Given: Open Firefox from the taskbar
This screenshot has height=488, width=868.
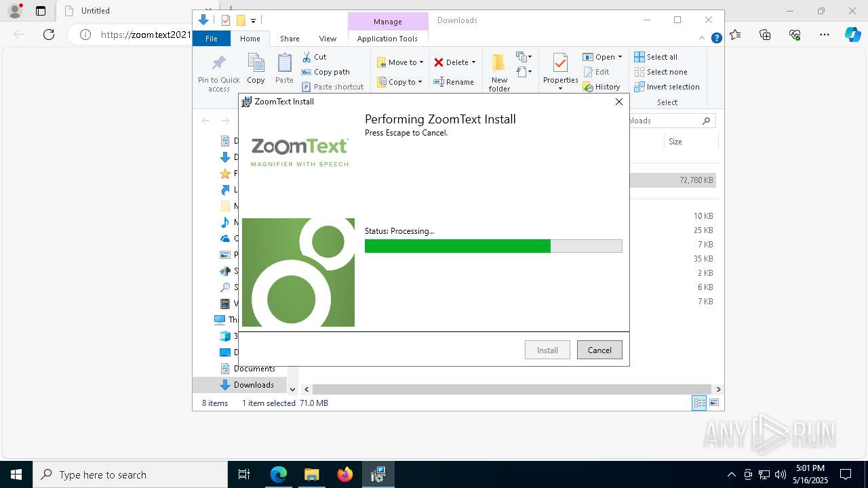Looking at the screenshot, I should click(x=345, y=474).
